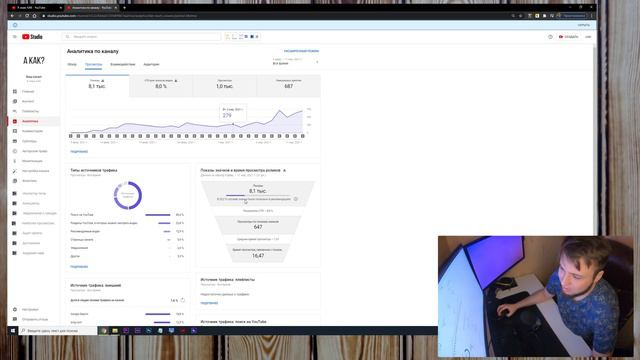Open the Настройка канала sidebar icon
Viewport: 640px width, 360px height.
coord(15,171)
